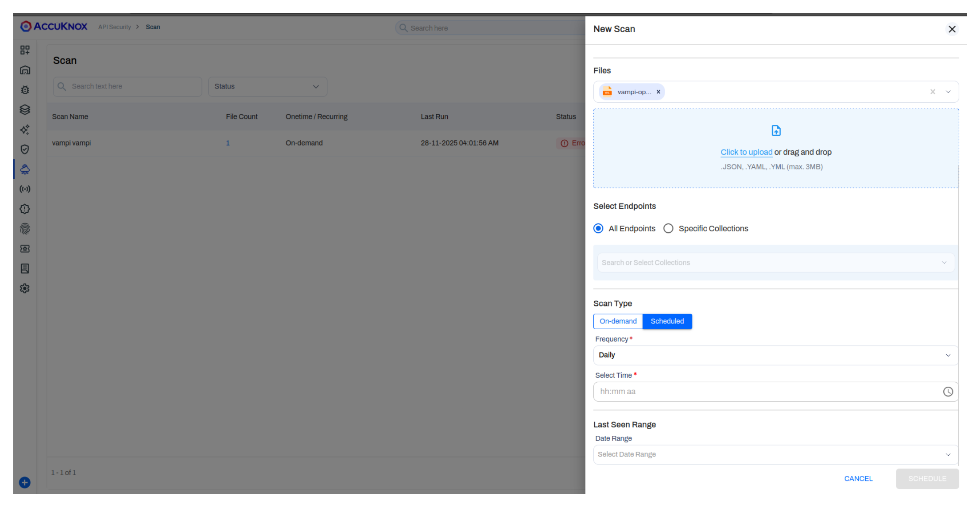
Task: Click the broadcast signal sidebar icon
Action: (25, 189)
